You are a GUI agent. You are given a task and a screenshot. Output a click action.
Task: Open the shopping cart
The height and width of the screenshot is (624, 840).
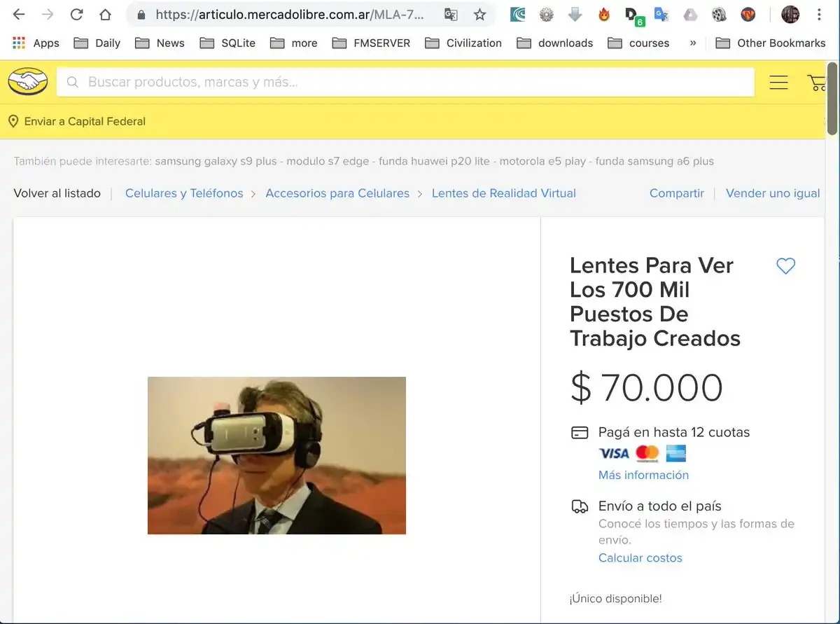click(x=816, y=82)
